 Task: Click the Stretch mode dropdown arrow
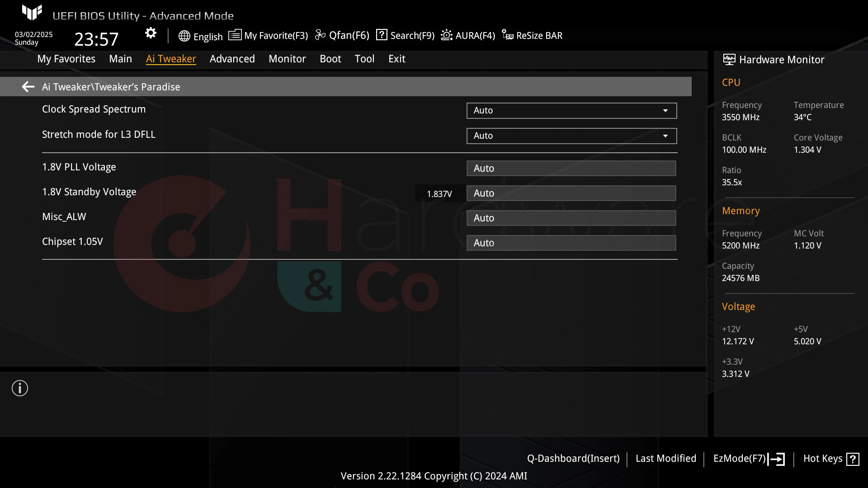pyautogui.click(x=665, y=136)
